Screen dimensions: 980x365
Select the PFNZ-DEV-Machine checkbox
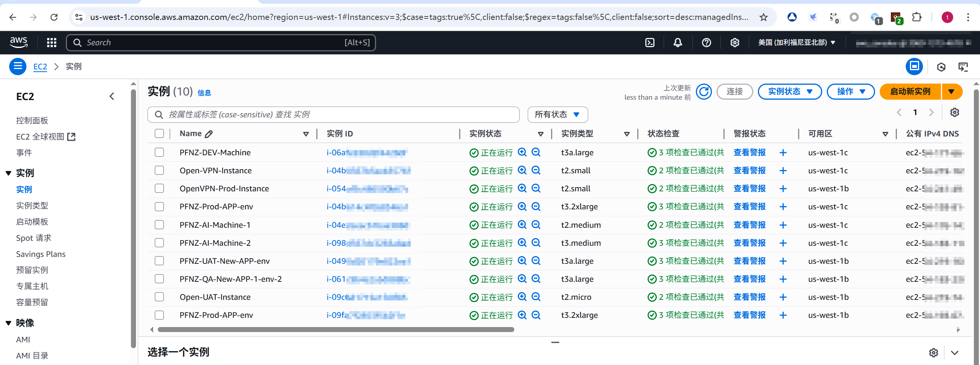click(x=159, y=152)
